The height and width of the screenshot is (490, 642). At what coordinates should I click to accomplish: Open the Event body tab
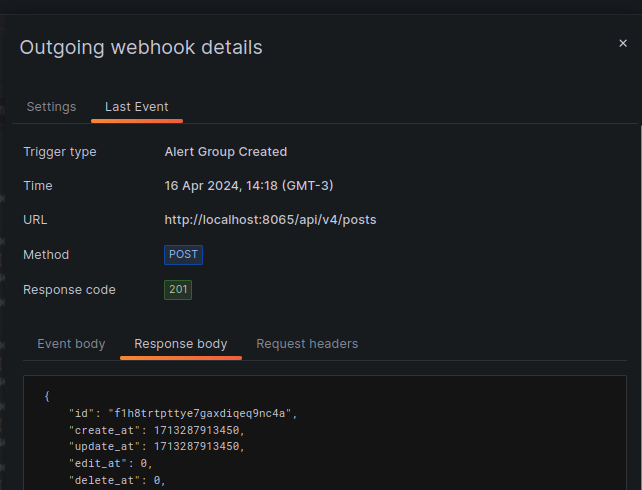[x=71, y=344]
